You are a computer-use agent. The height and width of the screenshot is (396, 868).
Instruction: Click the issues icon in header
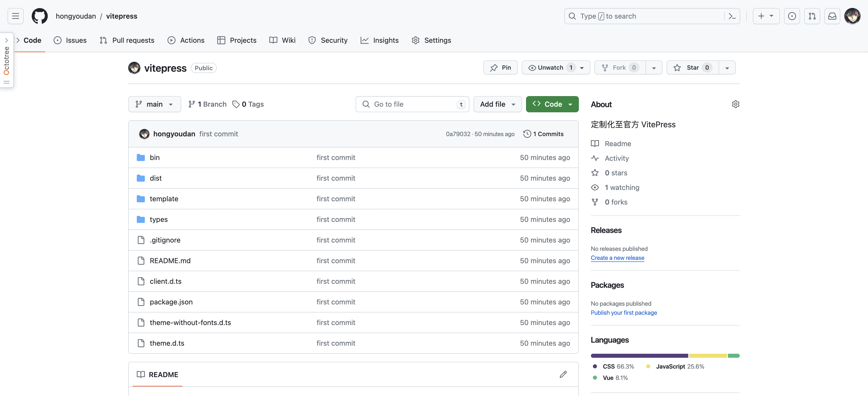point(792,16)
